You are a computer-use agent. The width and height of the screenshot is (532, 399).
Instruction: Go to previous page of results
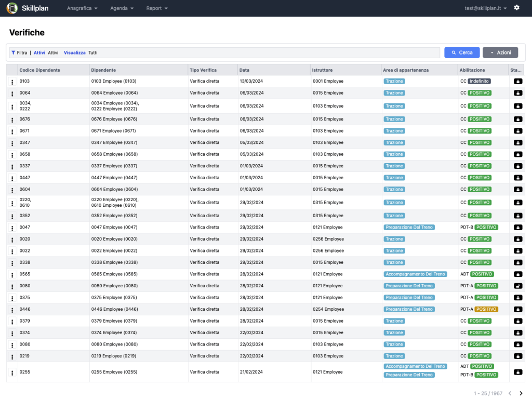tap(510, 393)
